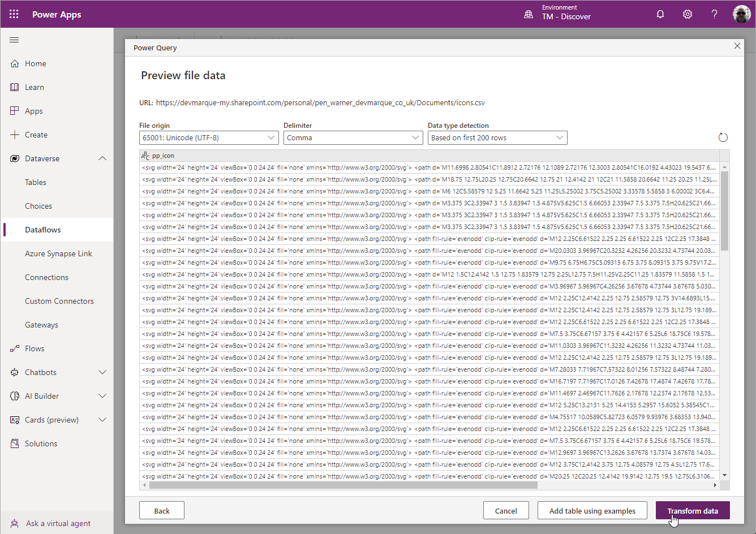Open the user profile picture
This screenshot has width=756, height=534.
click(742, 14)
